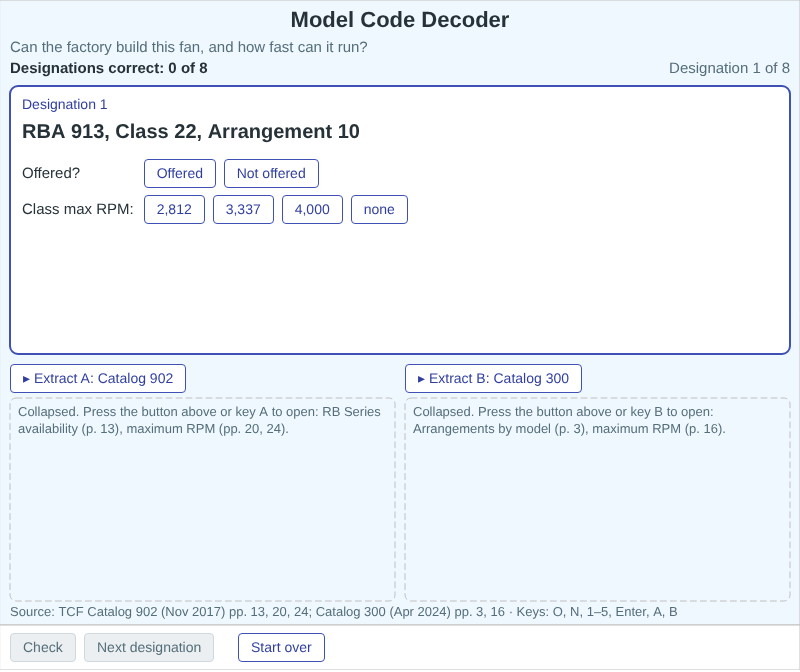Expand Extract A: Catalog 902
The image size is (800, 672).
(x=98, y=379)
